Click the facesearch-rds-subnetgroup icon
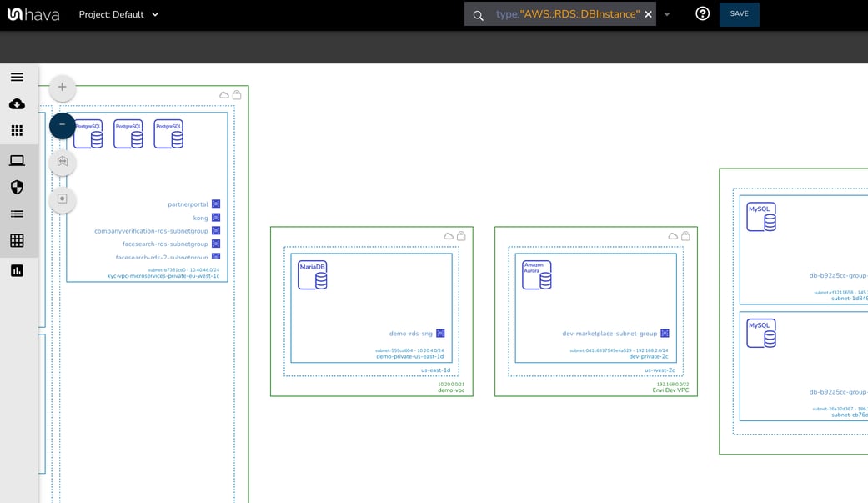This screenshot has height=503, width=868. click(x=216, y=244)
